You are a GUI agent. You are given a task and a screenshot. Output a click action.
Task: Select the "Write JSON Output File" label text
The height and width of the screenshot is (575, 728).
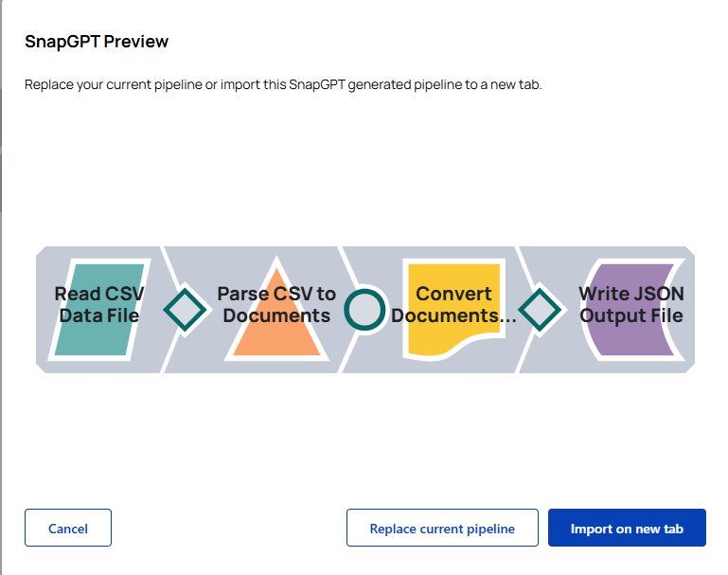tap(631, 304)
